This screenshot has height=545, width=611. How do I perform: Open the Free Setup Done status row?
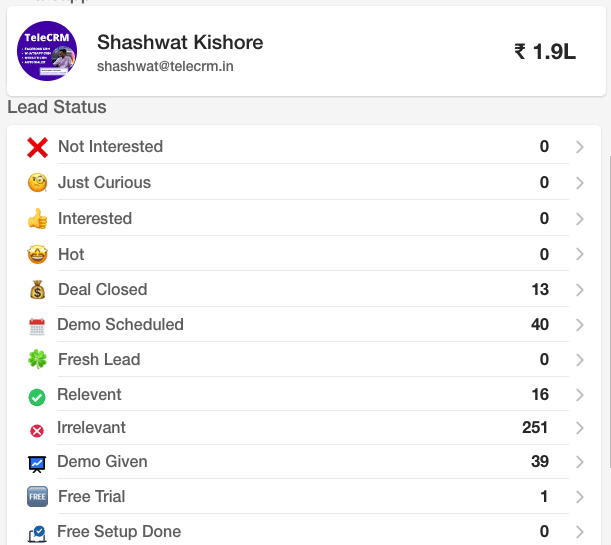304,531
